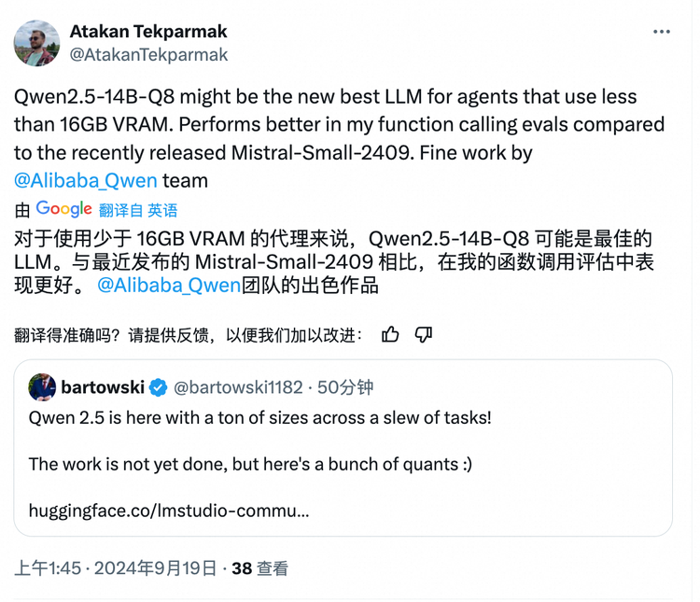
Task: Open @Alibaba_Qwen mention in the English text
Action: [x=86, y=179]
